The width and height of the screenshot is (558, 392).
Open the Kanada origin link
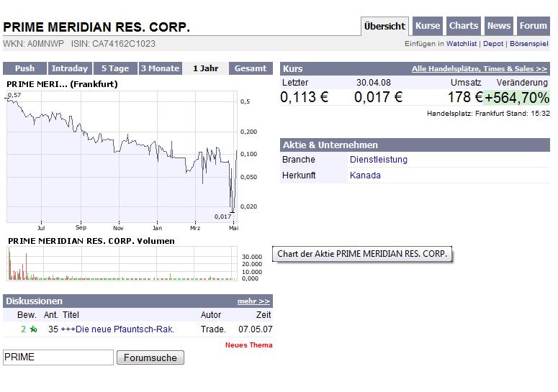(x=365, y=176)
